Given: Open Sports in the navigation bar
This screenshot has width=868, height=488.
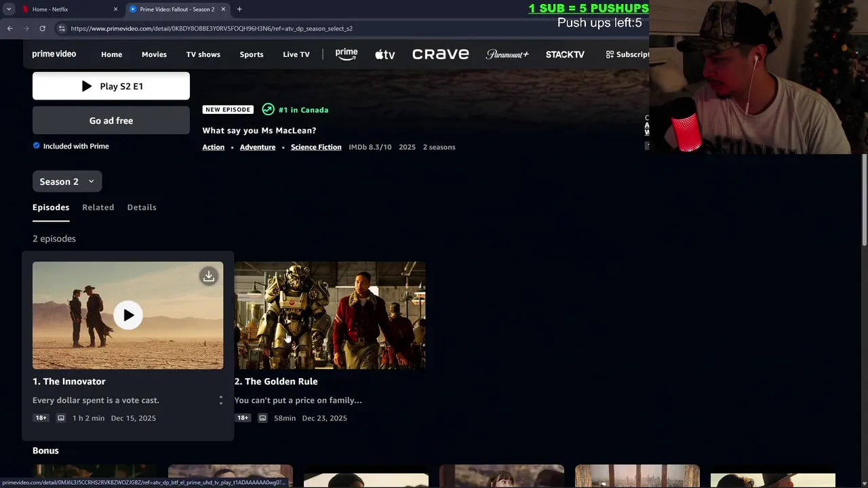Looking at the screenshot, I should (x=252, y=54).
